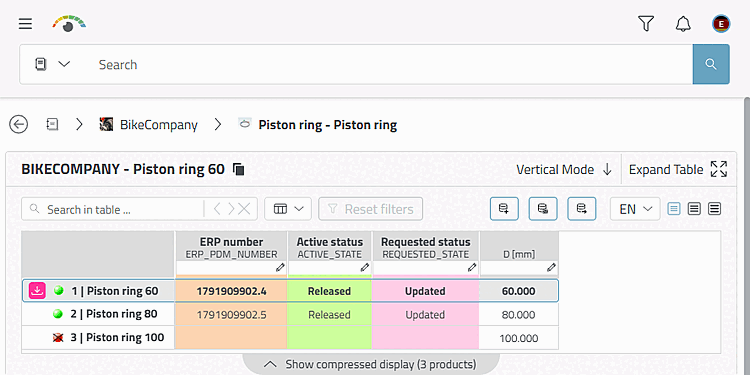This screenshot has width=750, height=375.
Task: Open the EN language dropdown
Action: [x=635, y=209]
